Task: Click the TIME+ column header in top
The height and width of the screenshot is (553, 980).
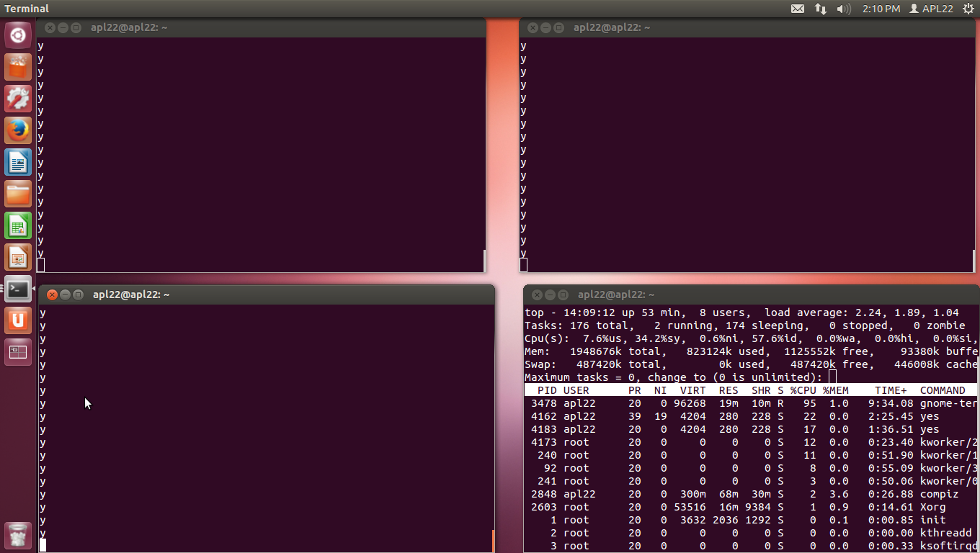Action: (x=891, y=390)
